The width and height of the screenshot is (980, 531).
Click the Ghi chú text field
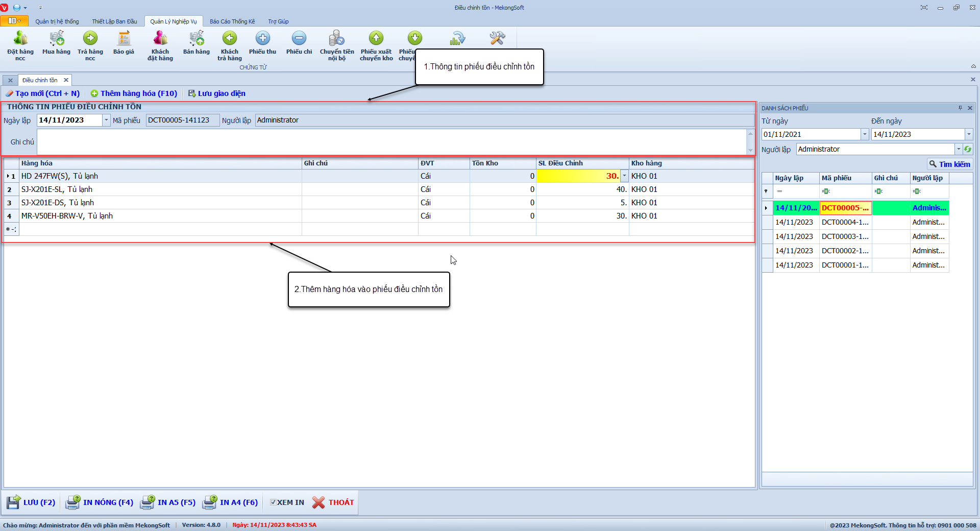click(x=391, y=142)
